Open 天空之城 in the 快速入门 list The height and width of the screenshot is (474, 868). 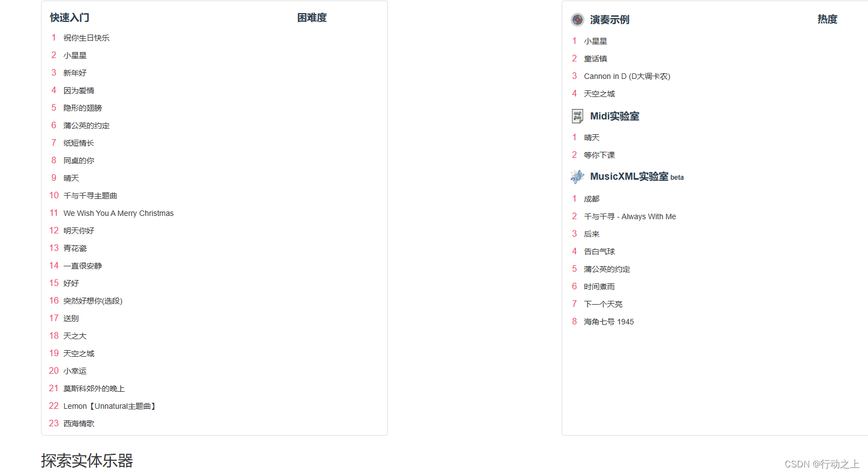(x=79, y=353)
